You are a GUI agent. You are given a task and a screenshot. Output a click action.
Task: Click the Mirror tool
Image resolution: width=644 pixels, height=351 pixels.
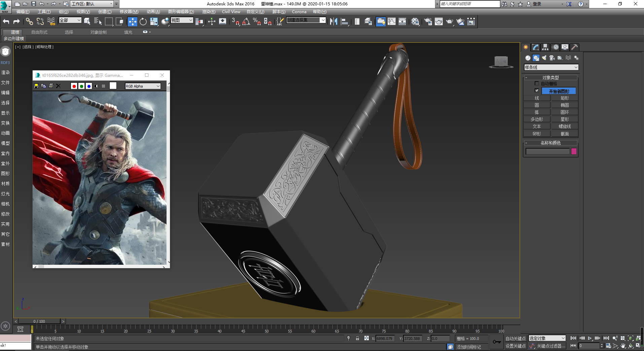(x=333, y=22)
